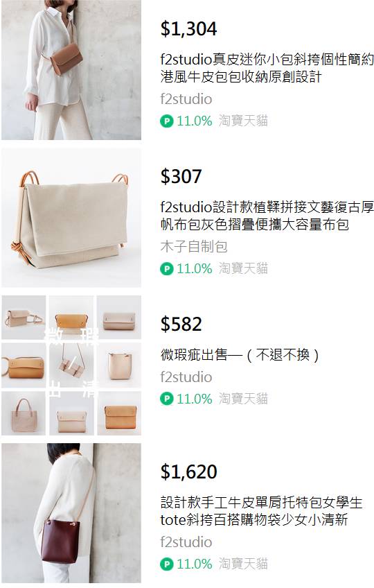This screenshot has height=588, width=374.
Task: Click 11.0% cashback on $307 item
Action: click(194, 269)
